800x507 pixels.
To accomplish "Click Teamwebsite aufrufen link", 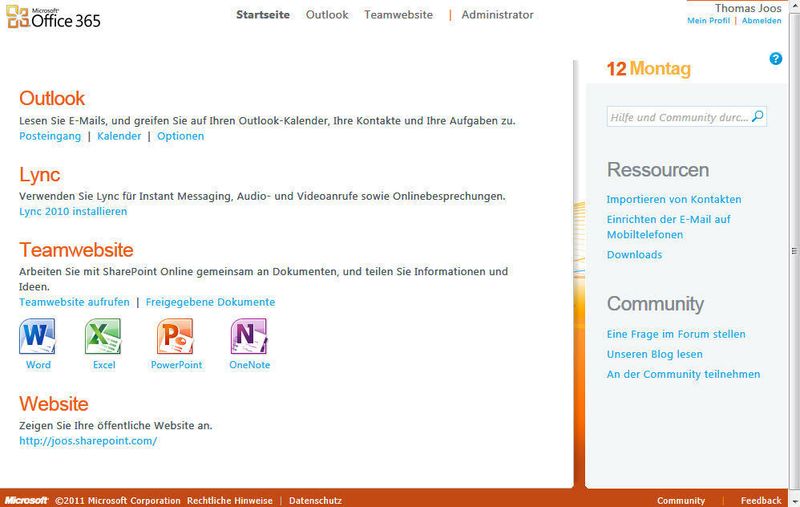I will point(74,302).
